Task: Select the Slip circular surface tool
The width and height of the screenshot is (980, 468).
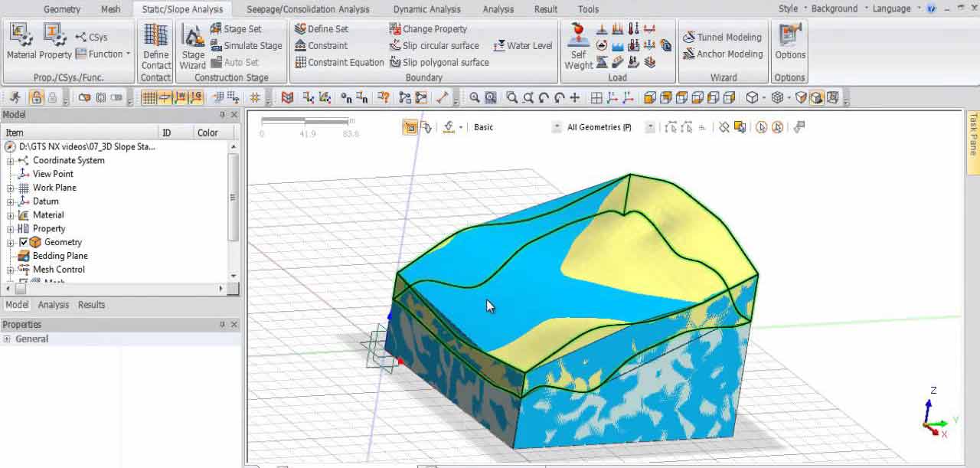Action: 434,45
